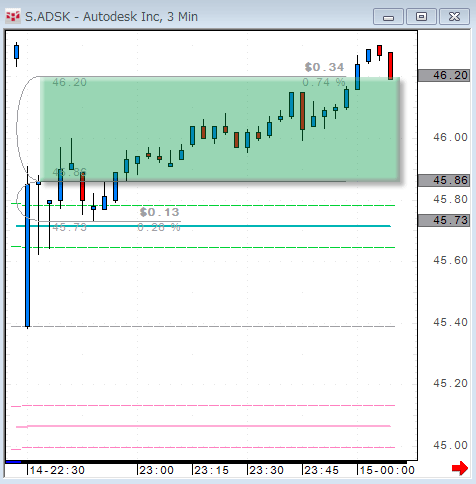Image resolution: width=476 pixels, height=484 pixels.
Task: Click the 45.00 price axis label
Action: (x=450, y=445)
